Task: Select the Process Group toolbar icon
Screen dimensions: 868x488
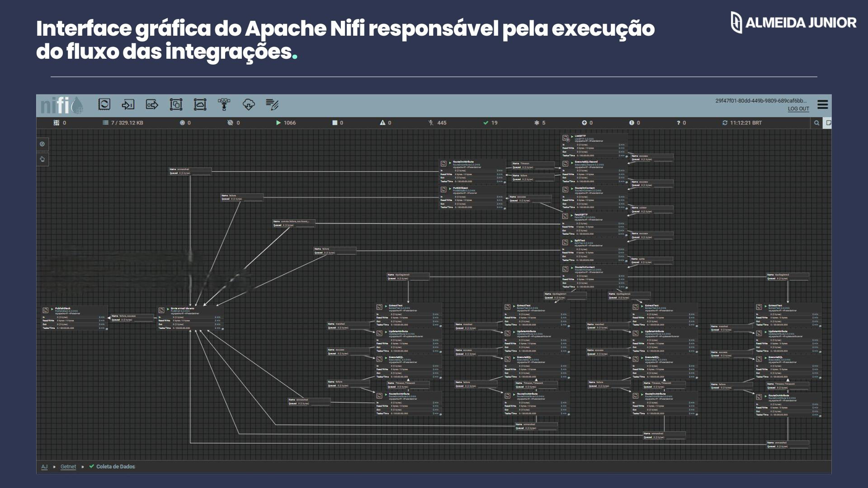Action: click(x=176, y=105)
